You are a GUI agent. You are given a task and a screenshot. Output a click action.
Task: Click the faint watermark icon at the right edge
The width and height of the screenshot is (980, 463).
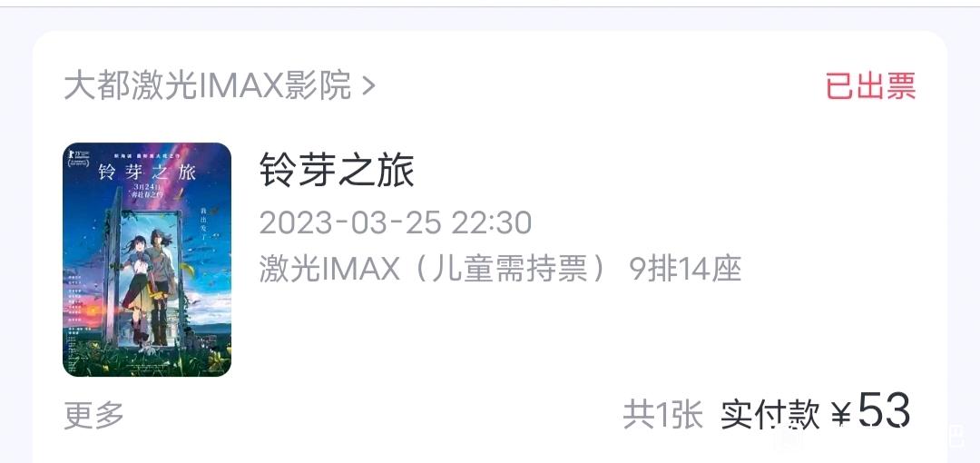(956, 436)
